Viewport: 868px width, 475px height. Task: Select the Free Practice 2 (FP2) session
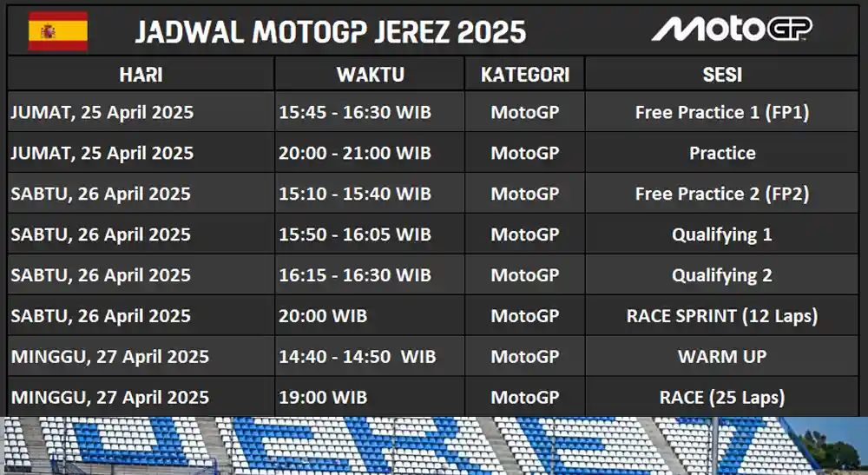click(722, 194)
